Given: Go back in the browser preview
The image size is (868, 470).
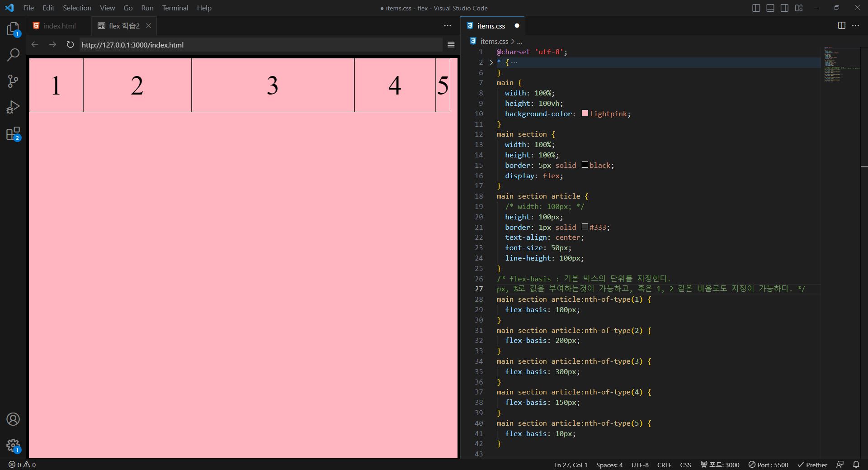Looking at the screenshot, I should (35, 44).
